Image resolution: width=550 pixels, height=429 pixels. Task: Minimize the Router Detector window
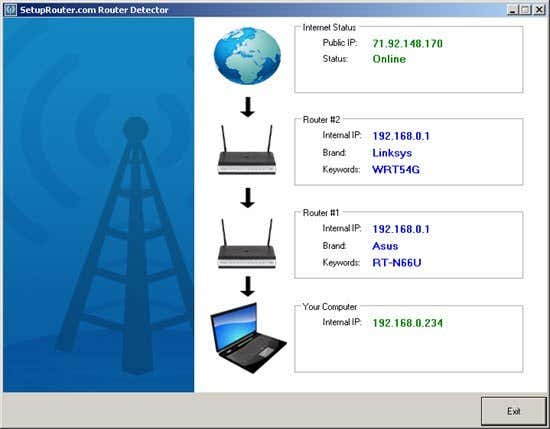[513, 9]
